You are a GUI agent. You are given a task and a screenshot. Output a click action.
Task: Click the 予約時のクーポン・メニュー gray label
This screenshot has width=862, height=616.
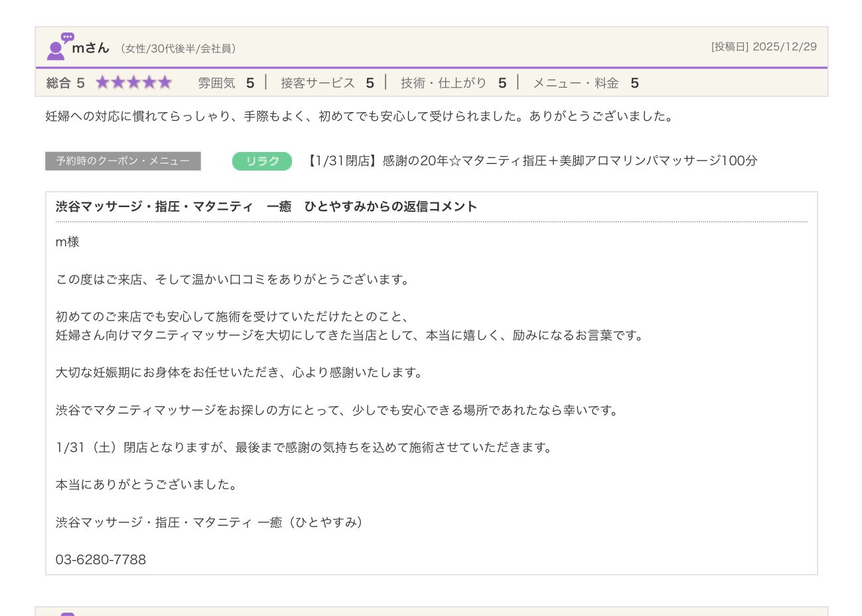tap(123, 161)
